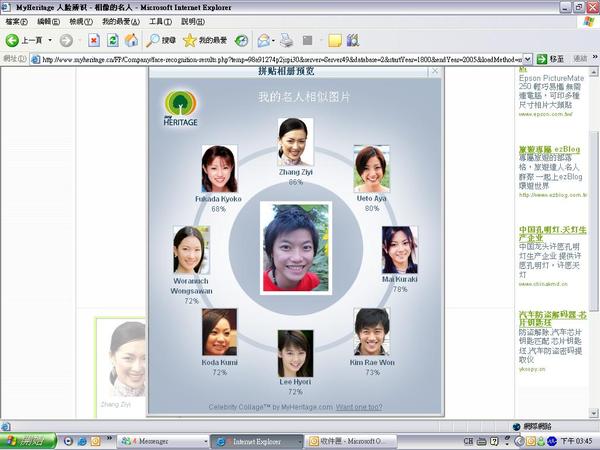Close the collage preview popup with X

click(x=435, y=71)
